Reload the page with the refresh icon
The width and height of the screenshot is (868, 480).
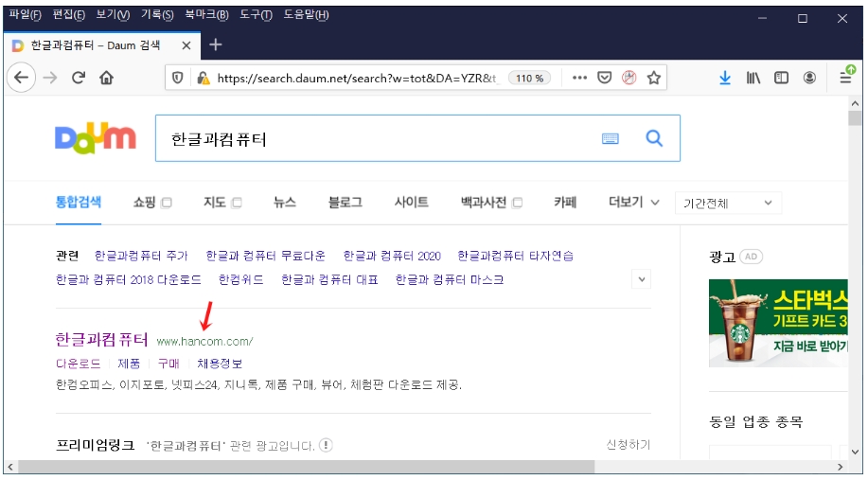click(79, 78)
